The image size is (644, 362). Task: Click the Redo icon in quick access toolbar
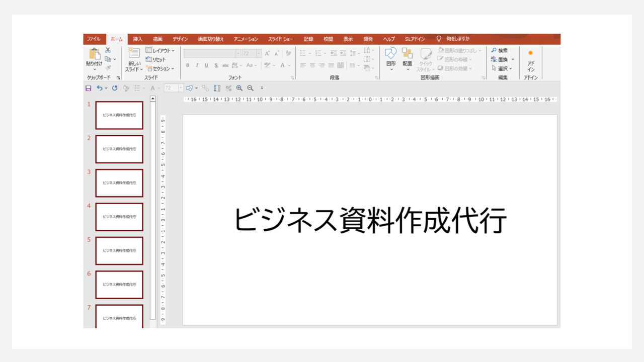point(115,88)
